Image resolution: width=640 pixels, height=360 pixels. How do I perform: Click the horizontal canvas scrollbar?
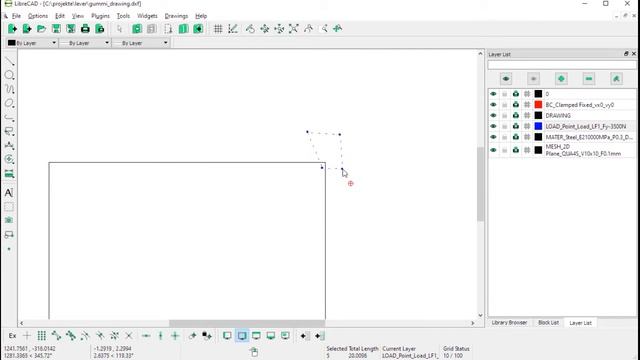pos(247,323)
